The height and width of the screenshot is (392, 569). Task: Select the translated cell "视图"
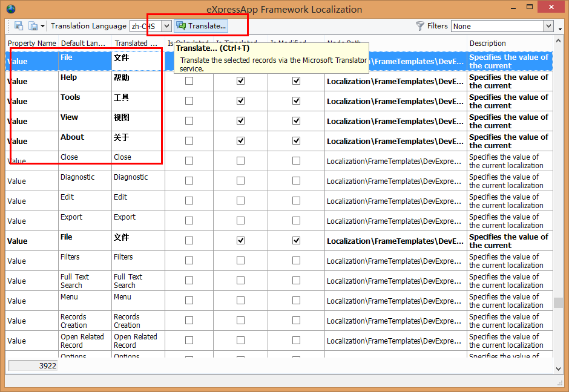coord(138,121)
